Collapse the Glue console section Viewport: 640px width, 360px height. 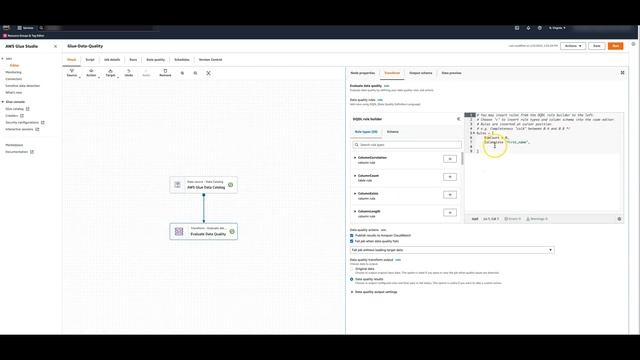pyautogui.click(x=3, y=102)
